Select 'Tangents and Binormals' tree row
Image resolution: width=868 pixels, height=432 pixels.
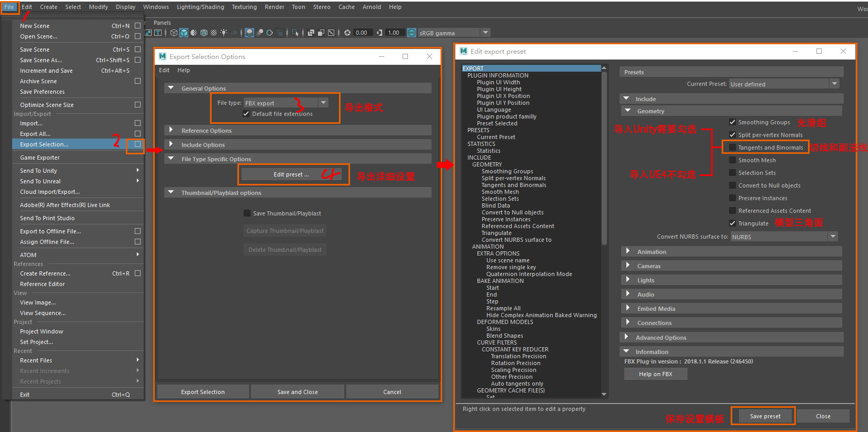[x=514, y=185]
